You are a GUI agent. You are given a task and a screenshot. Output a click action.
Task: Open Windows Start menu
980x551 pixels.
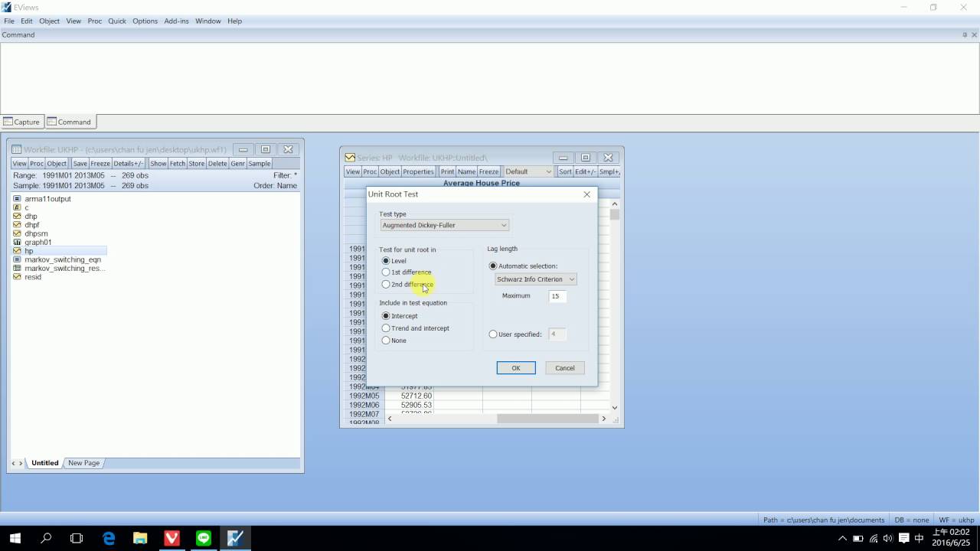[x=15, y=538]
